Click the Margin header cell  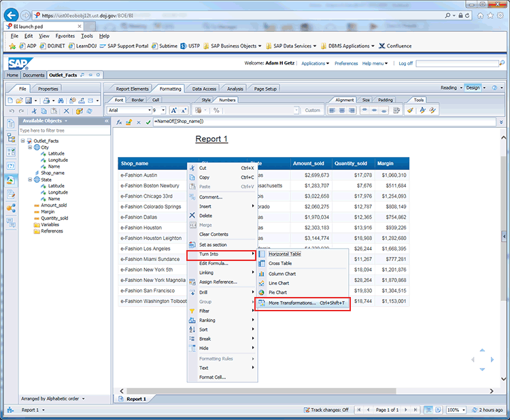coord(392,164)
